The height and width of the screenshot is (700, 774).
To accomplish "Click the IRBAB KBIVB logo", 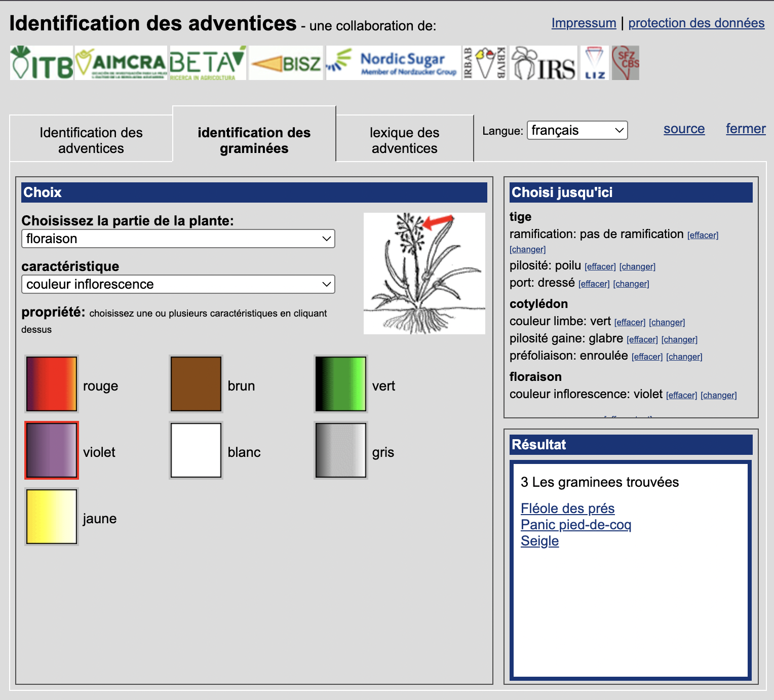I will 484,63.
